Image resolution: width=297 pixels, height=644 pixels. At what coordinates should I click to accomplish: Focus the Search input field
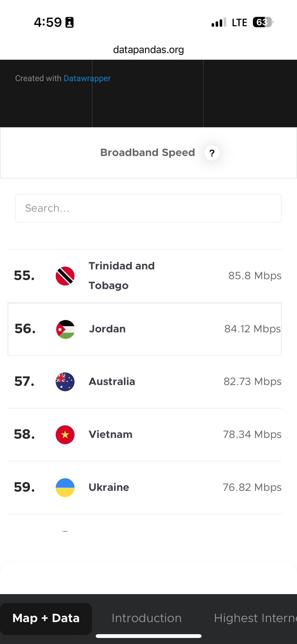click(x=148, y=208)
